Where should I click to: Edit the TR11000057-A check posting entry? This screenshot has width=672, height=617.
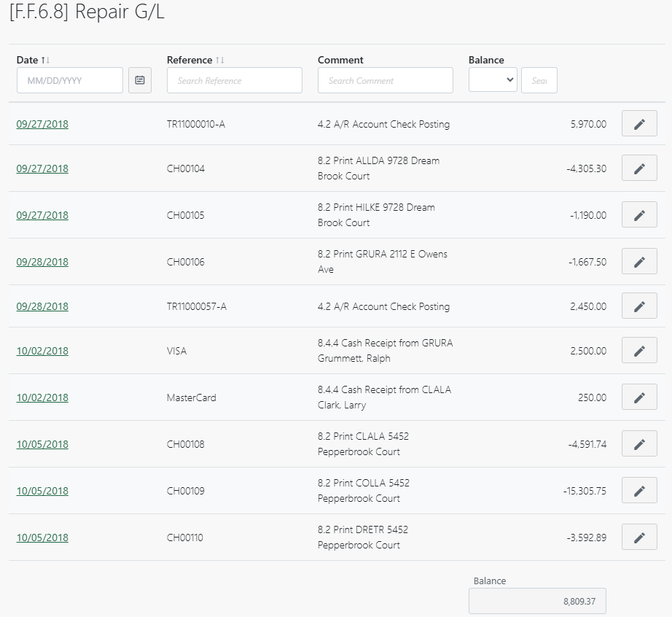coord(638,306)
